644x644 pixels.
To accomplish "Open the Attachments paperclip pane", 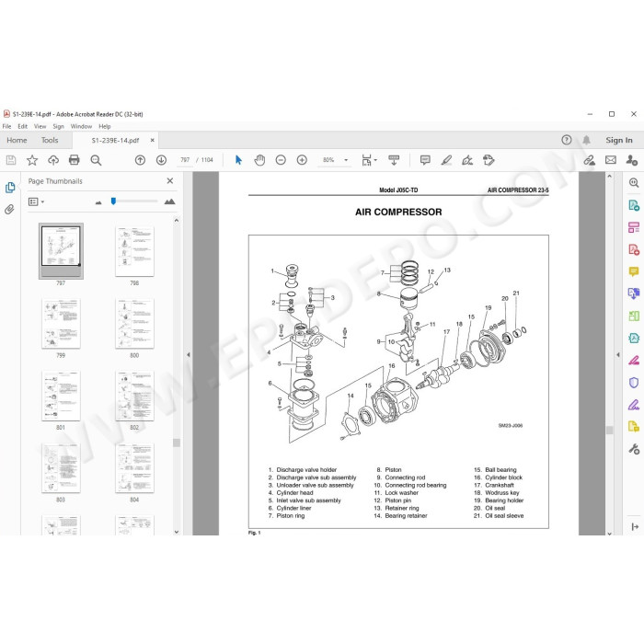I will (x=9, y=210).
